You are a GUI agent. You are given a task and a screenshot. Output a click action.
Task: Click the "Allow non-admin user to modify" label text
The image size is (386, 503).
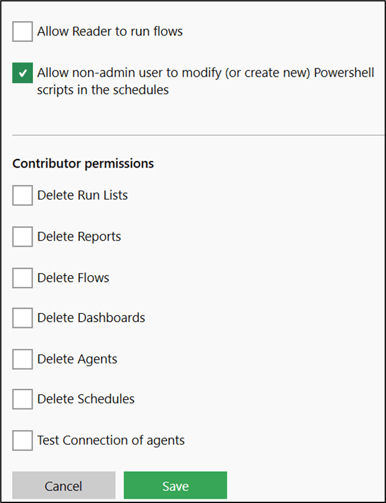pyautogui.click(x=129, y=73)
